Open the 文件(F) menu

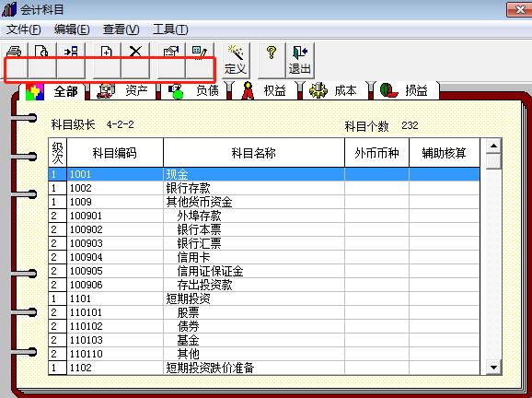[24, 29]
